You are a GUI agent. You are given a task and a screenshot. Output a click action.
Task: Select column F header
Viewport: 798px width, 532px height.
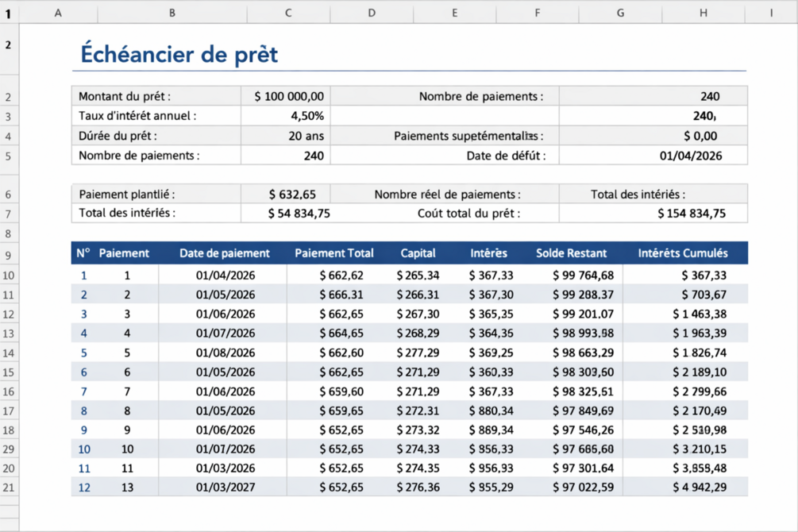[538, 13]
